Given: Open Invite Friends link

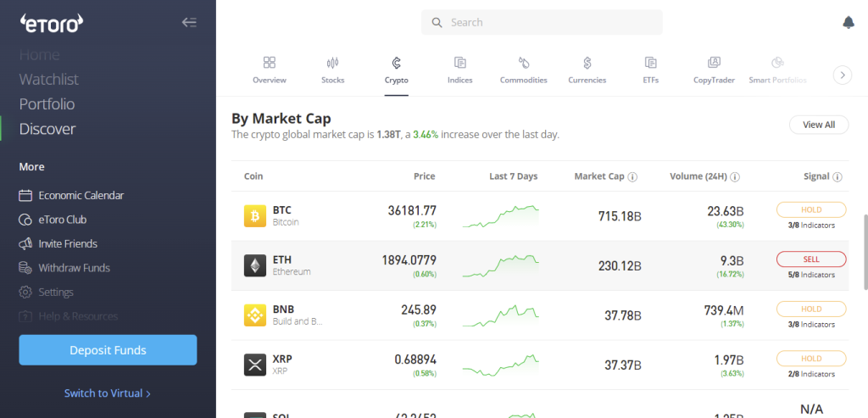Looking at the screenshot, I should click(68, 243).
